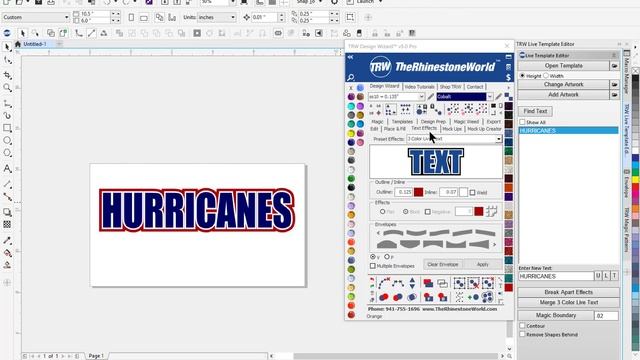
Task: Click Merge 3 Color Live Text button
Action: [568, 302]
